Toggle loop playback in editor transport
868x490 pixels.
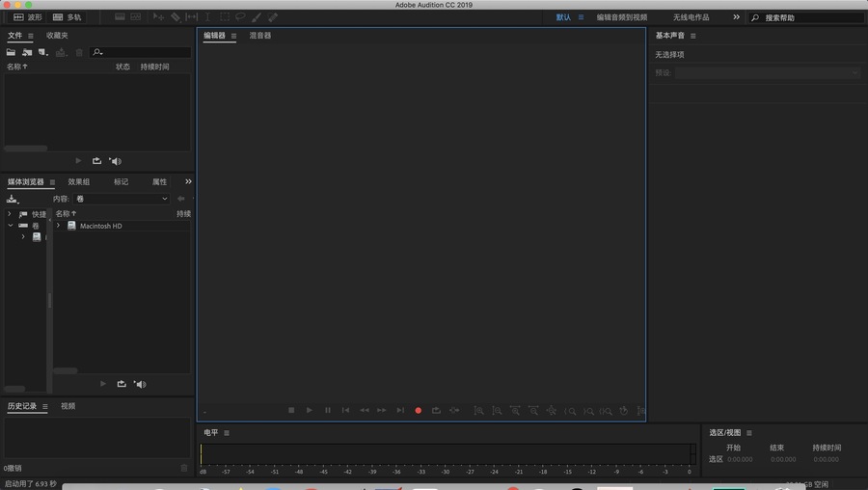coord(436,410)
